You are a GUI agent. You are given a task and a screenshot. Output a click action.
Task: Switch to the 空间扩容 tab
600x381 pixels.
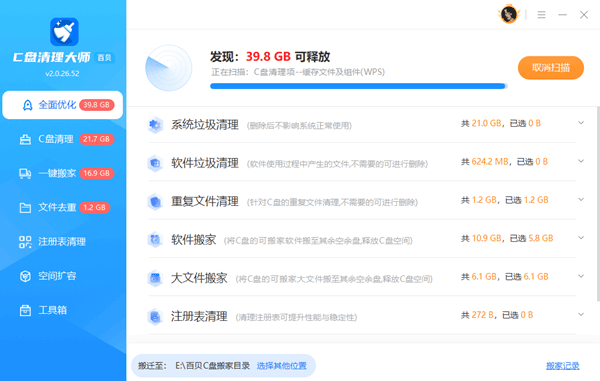(62, 276)
